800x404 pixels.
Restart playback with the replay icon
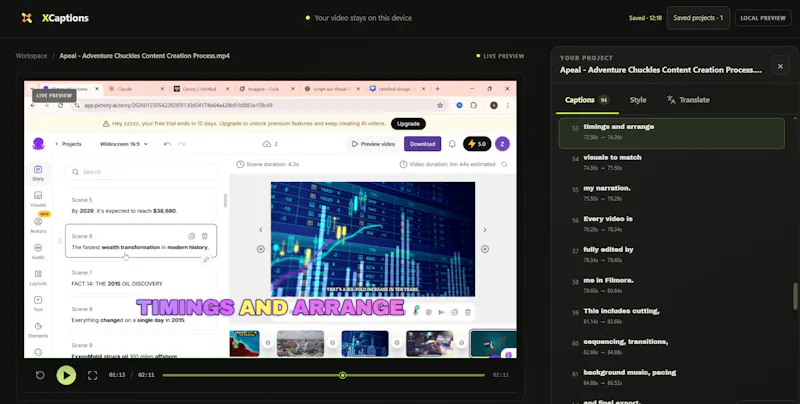tap(40, 375)
